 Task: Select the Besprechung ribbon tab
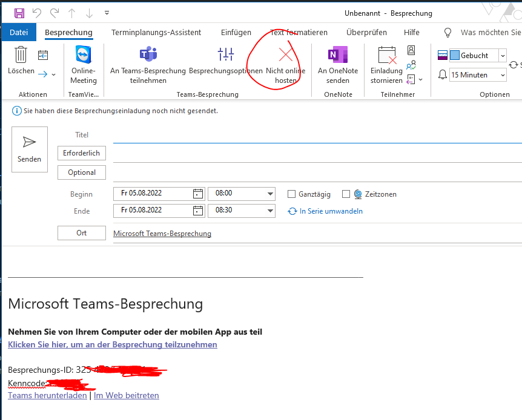pyautogui.click(x=68, y=32)
